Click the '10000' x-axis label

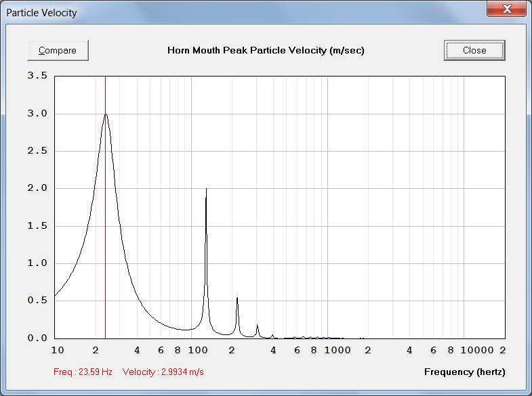click(477, 350)
